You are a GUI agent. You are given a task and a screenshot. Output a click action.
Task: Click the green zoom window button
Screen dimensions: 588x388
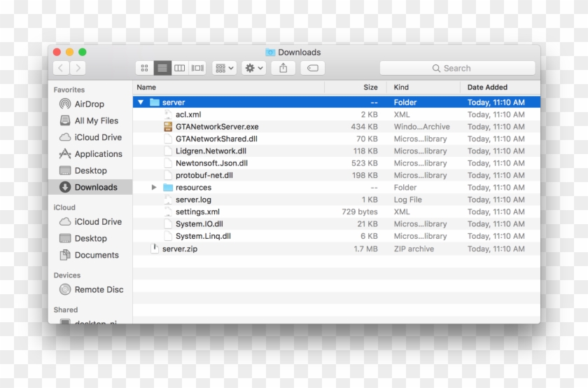pyautogui.click(x=82, y=52)
